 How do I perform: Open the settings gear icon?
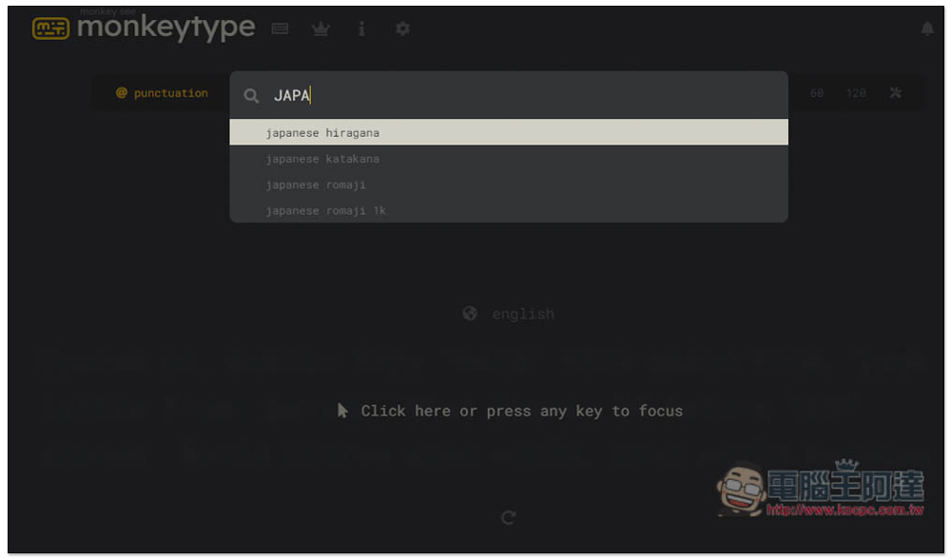point(402,29)
